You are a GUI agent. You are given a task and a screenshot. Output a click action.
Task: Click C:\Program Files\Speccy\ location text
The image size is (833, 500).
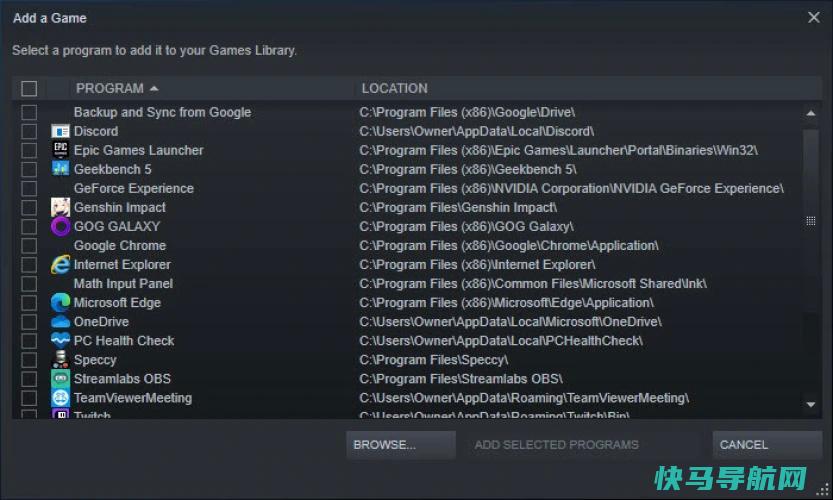coord(434,360)
